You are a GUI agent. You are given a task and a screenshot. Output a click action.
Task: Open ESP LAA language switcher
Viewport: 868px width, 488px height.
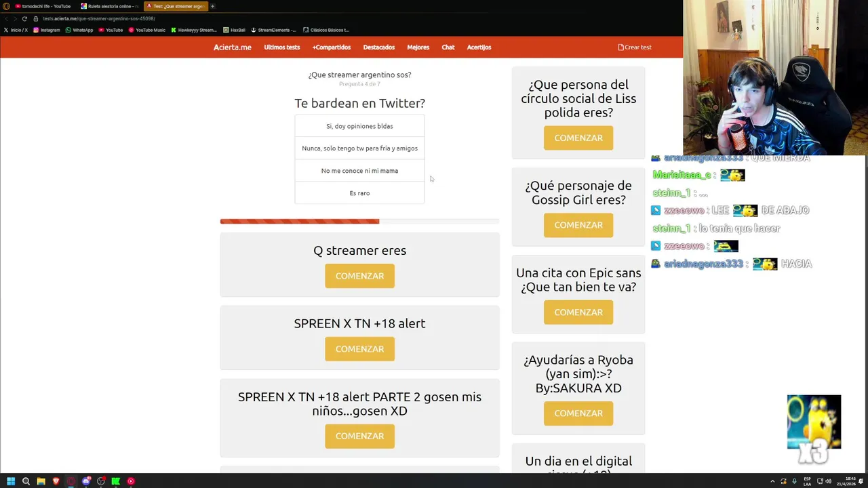[x=807, y=481]
